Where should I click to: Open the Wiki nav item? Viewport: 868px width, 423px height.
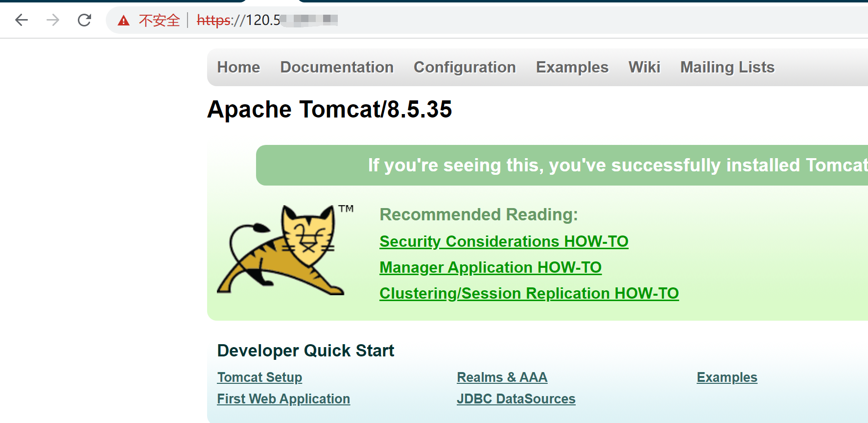[x=644, y=67]
